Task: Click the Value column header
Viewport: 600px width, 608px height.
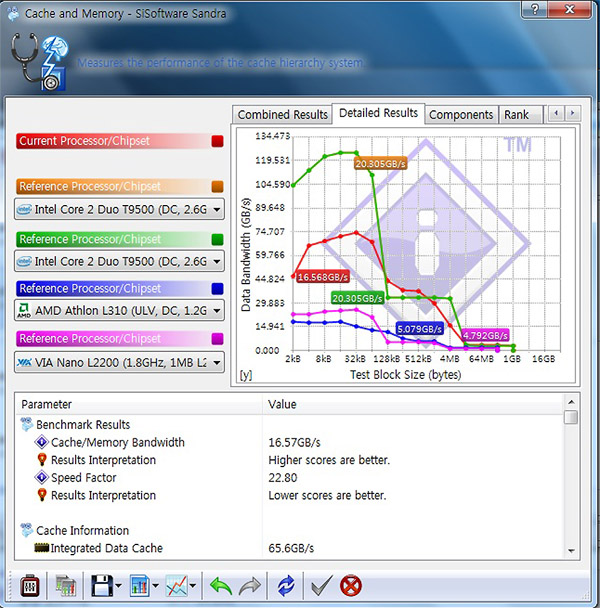Action: 413,404
